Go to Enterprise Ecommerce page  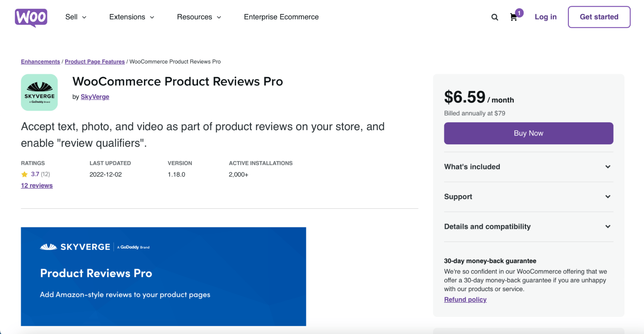point(281,17)
